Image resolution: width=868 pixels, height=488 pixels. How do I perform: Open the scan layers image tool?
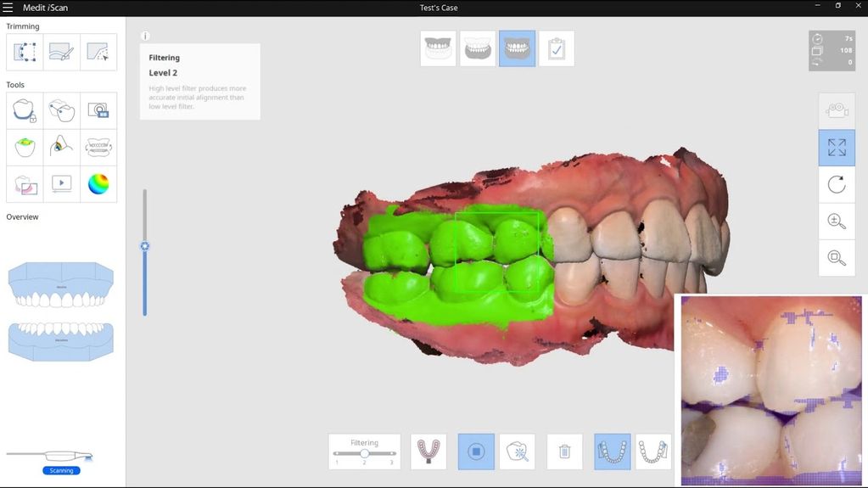pos(25,184)
